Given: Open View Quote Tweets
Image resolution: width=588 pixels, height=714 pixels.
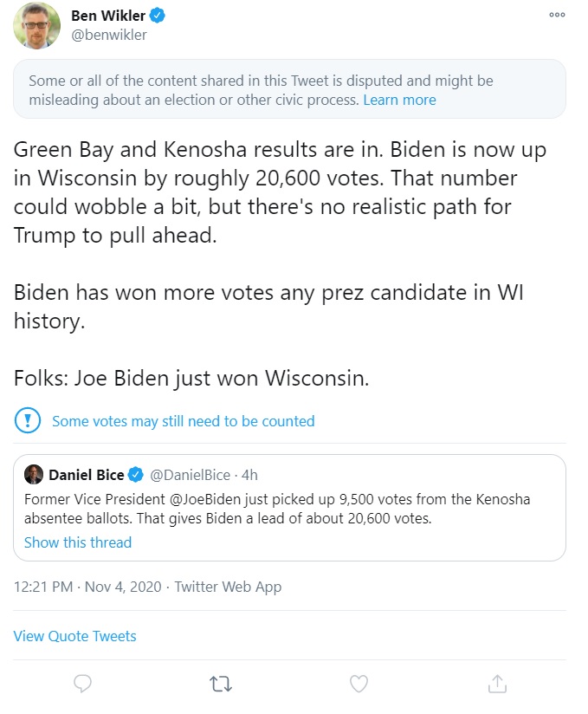Looking at the screenshot, I should click(x=74, y=636).
